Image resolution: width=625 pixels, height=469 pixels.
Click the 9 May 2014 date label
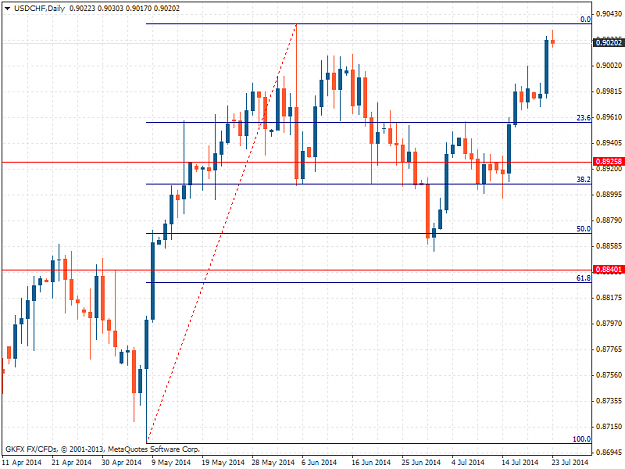click(171, 462)
